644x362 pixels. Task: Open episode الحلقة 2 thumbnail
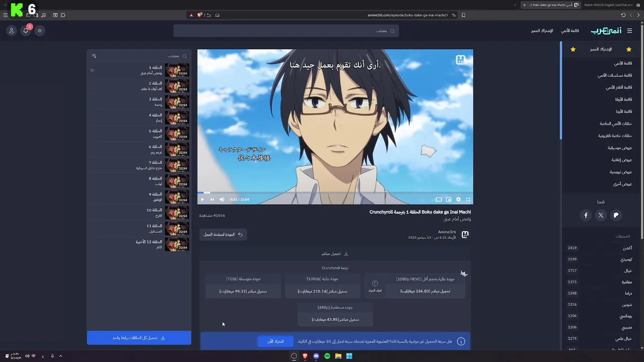pyautogui.click(x=177, y=86)
